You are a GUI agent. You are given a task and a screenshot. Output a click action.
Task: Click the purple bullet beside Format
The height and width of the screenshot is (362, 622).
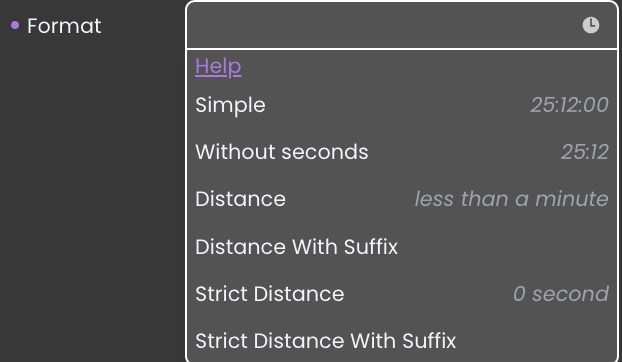coord(15,25)
